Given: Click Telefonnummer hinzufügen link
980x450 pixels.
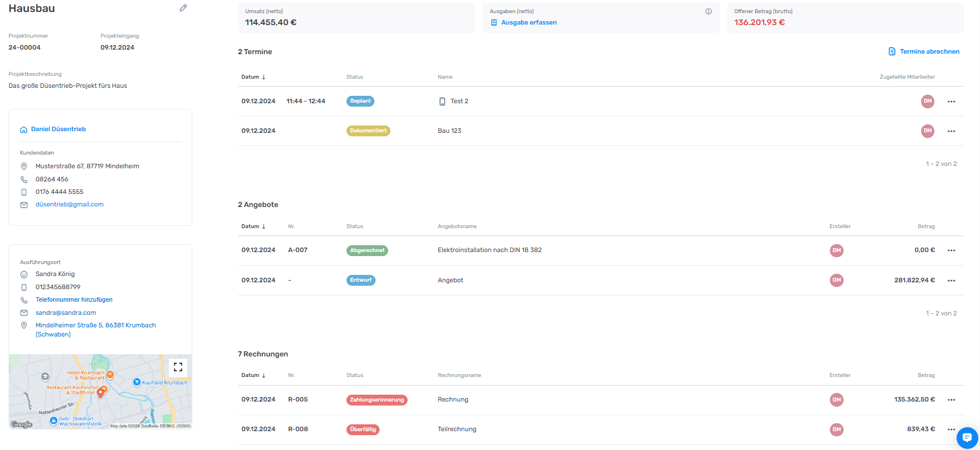Looking at the screenshot, I should coord(74,300).
